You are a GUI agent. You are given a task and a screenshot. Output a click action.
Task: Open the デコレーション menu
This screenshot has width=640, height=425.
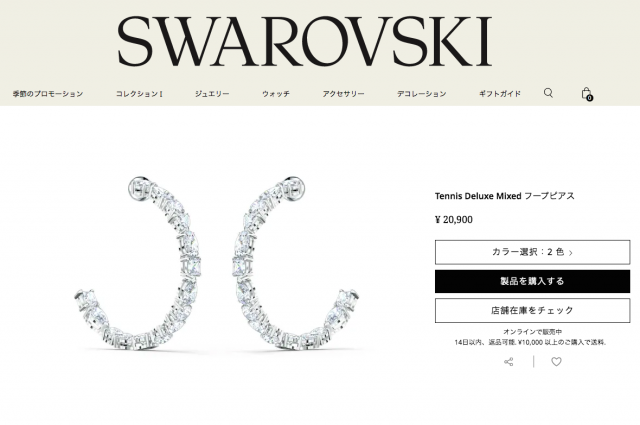422,94
